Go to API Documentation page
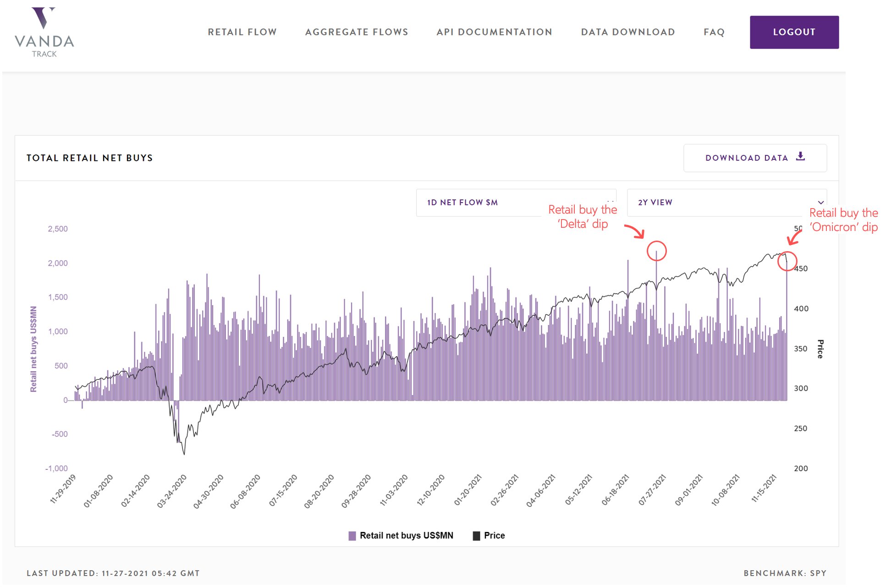 point(494,32)
